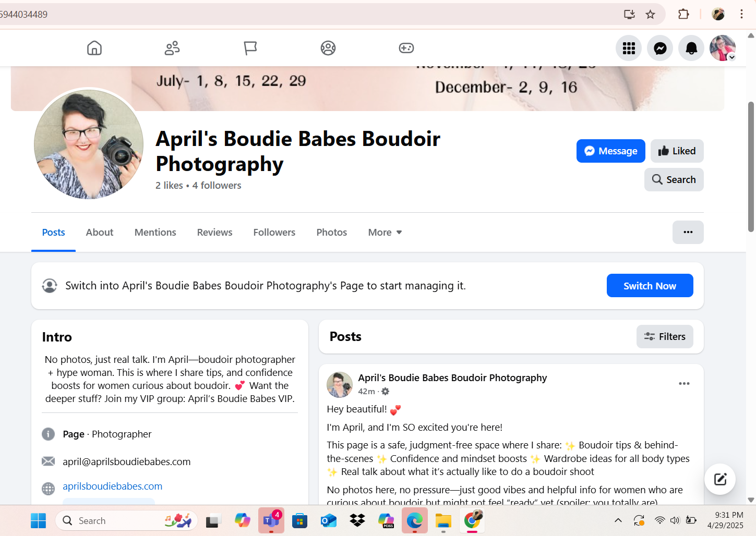756x536 pixels.
Task: Open Dropbox from the taskbar
Action: (x=357, y=520)
